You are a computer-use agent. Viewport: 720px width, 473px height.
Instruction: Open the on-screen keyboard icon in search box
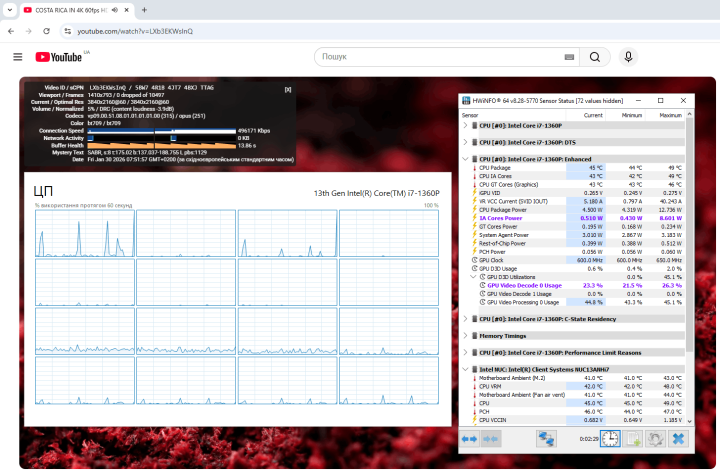click(569, 57)
